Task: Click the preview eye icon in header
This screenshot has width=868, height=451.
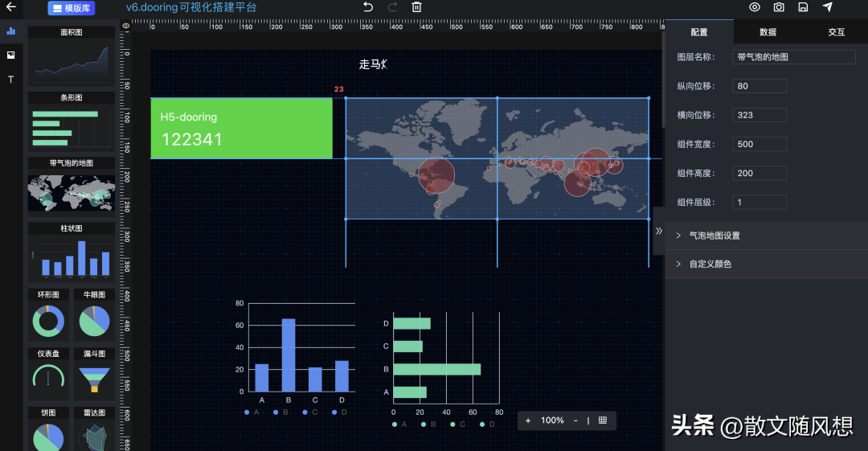Action: (x=755, y=7)
